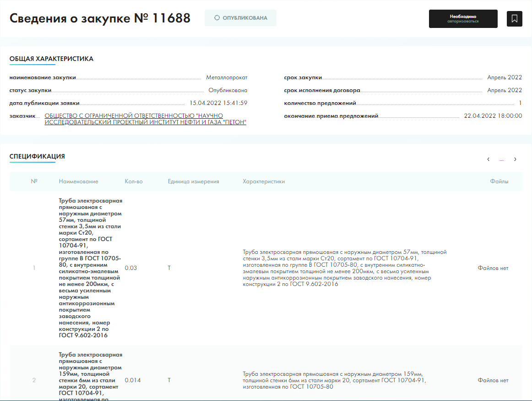This screenshot has height=401, width=532.
Task: Click row number 2 cell
Action: point(34,380)
